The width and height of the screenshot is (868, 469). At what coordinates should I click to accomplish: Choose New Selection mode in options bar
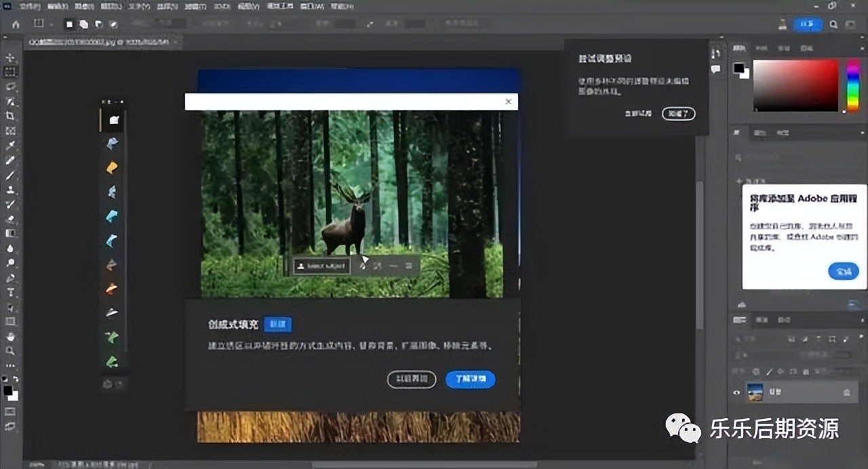70,24
